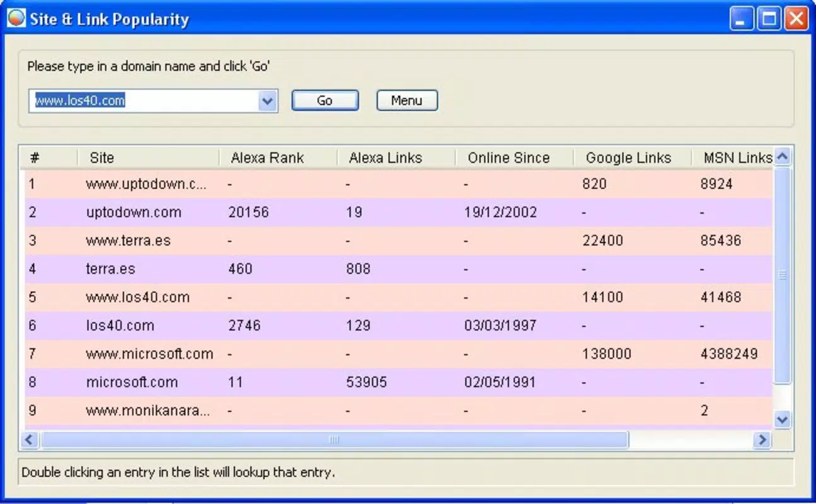
Task: Click the vertical scrollbar thumb
Action: click(782, 275)
